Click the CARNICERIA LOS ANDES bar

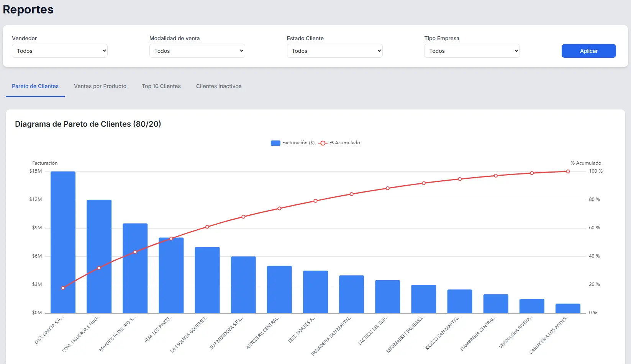(568, 309)
